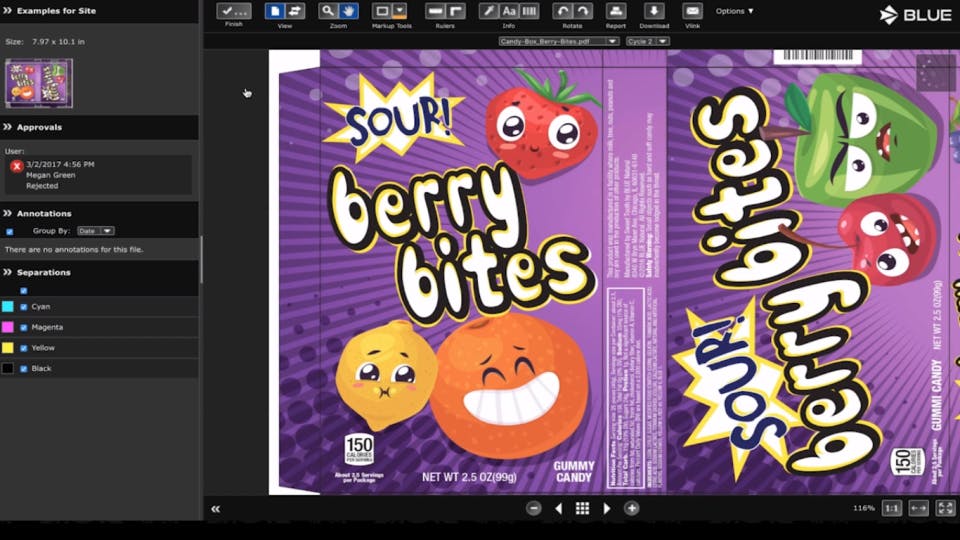960x540 pixels.
Task: Open the Group By Date dropdown
Action: point(96,231)
